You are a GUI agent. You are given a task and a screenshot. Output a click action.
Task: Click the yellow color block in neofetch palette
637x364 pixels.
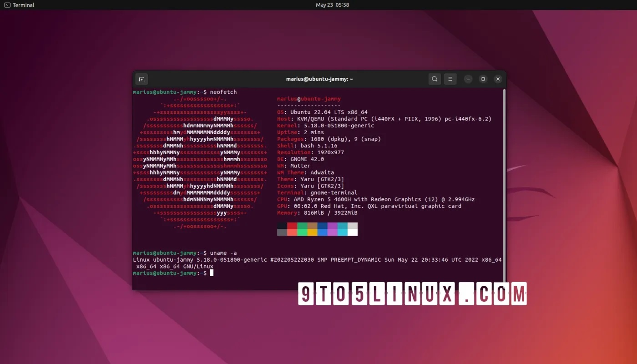click(x=312, y=233)
